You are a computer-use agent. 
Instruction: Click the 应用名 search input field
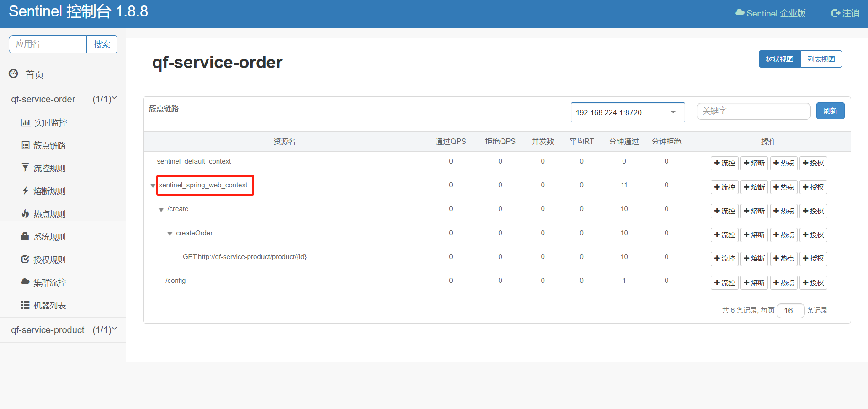tap(48, 44)
